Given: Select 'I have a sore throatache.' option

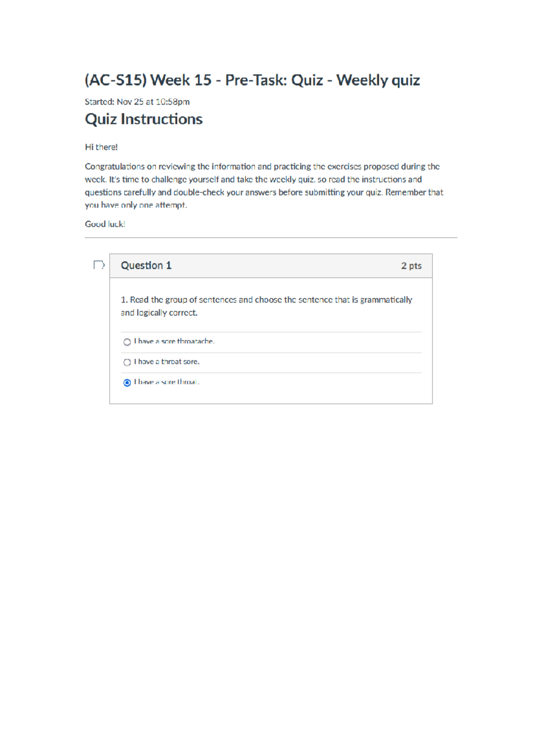Looking at the screenshot, I should pyautogui.click(x=127, y=341).
